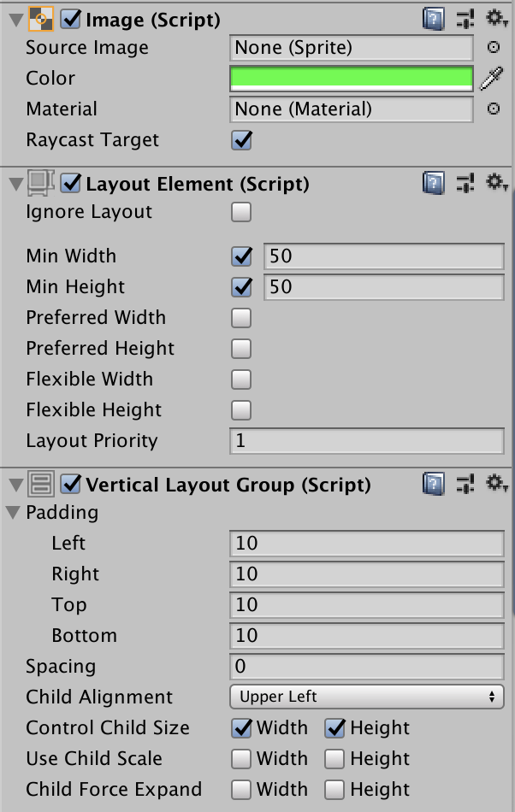Screen dimensions: 515x812
Task: Click the Spacing input field
Action: [x=366, y=667]
